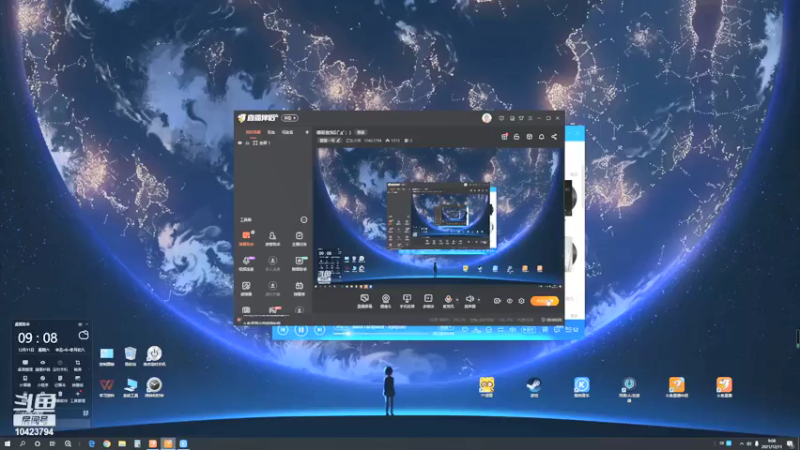Open taskbar search magnifier
This screenshot has width=800, height=450.
click(x=22, y=444)
